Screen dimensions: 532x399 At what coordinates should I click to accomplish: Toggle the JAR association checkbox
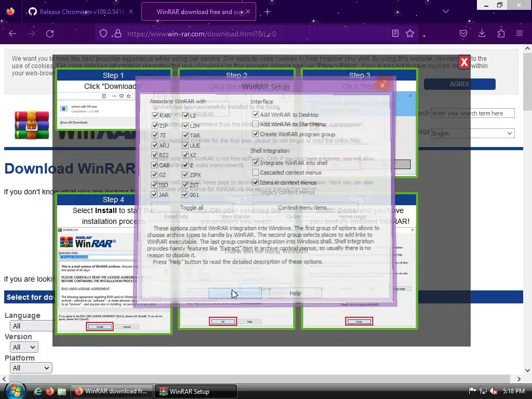154,195
